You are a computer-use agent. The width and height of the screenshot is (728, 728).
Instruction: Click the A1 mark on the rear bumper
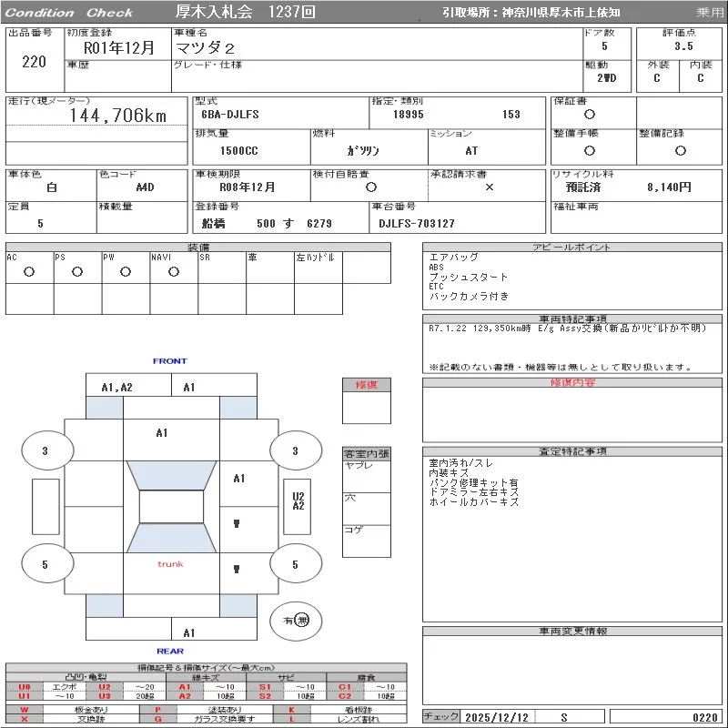[x=189, y=632]
